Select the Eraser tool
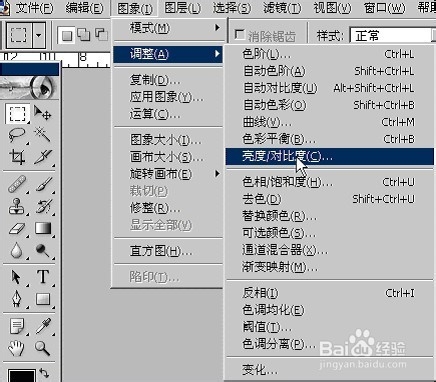 [17, 229]
